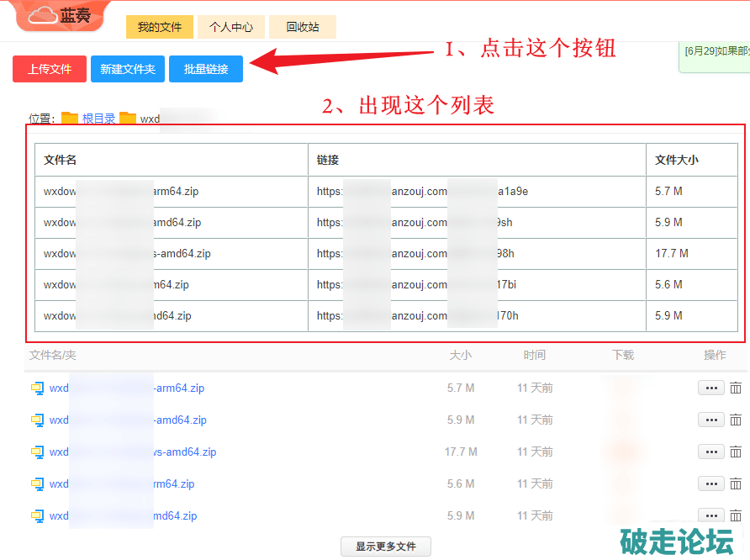Image resolution: width=750 pixels, height=560 pixels.
Task: Click the Lanzou cloud logo
Action: click(63, 16)
